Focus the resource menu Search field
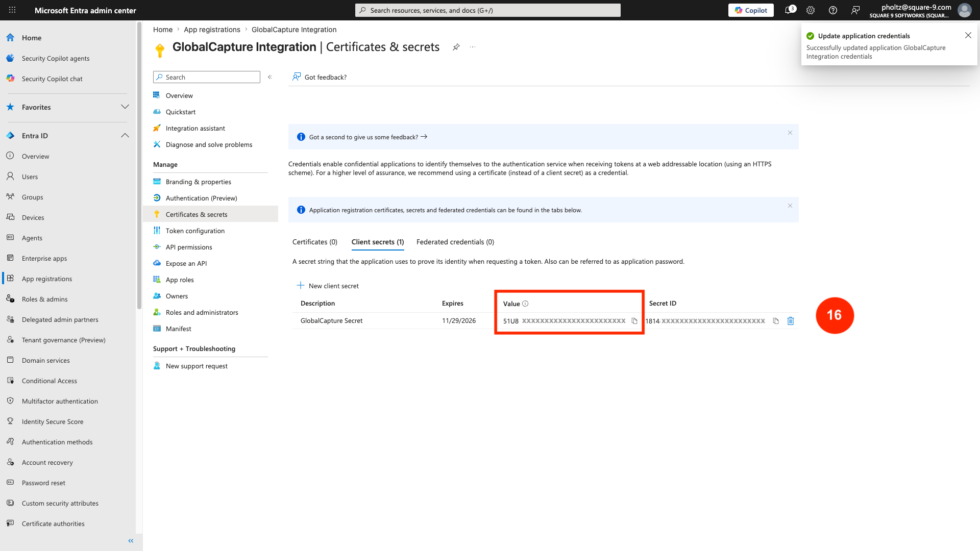980x551 pixels. point(207,77)
